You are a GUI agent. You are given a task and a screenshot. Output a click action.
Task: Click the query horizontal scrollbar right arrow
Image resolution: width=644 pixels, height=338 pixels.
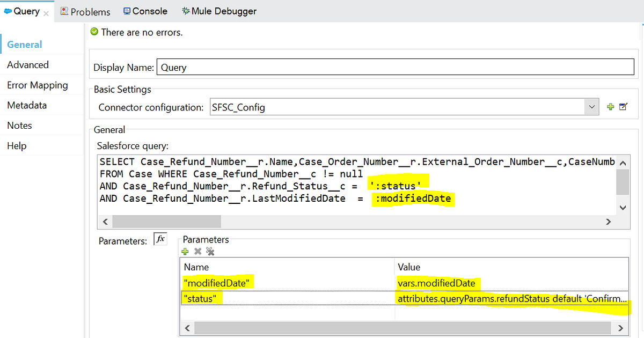point(609,222)
